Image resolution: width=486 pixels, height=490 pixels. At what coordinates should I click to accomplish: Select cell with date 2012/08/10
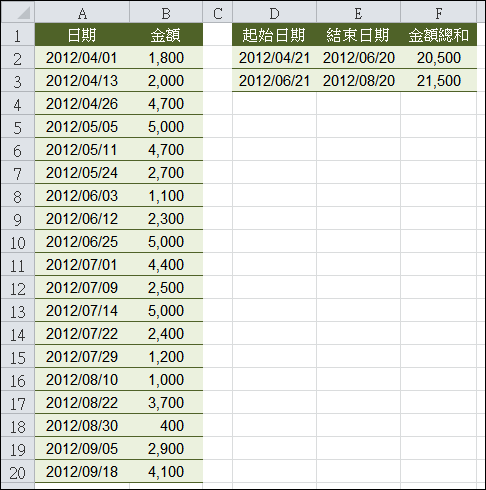[82, 380]
